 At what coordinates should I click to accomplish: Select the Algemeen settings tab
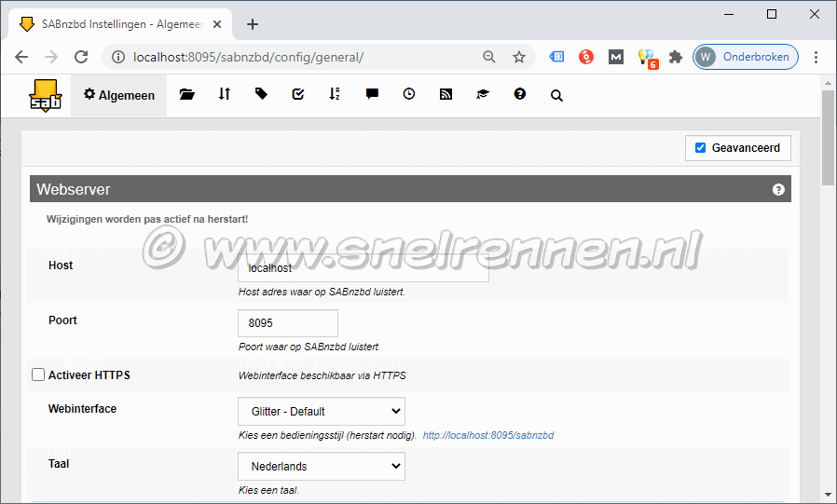pyautogui.click(x=119, y=95)
